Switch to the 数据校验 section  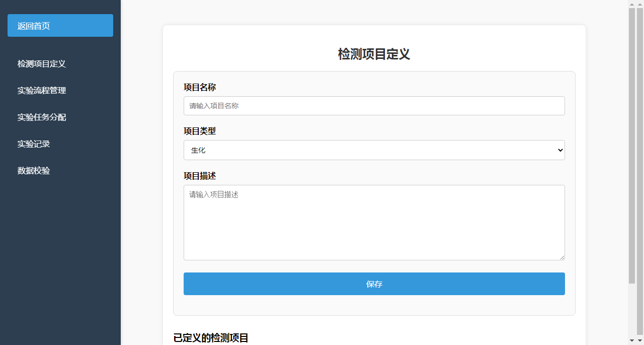(x=60, y=171)
